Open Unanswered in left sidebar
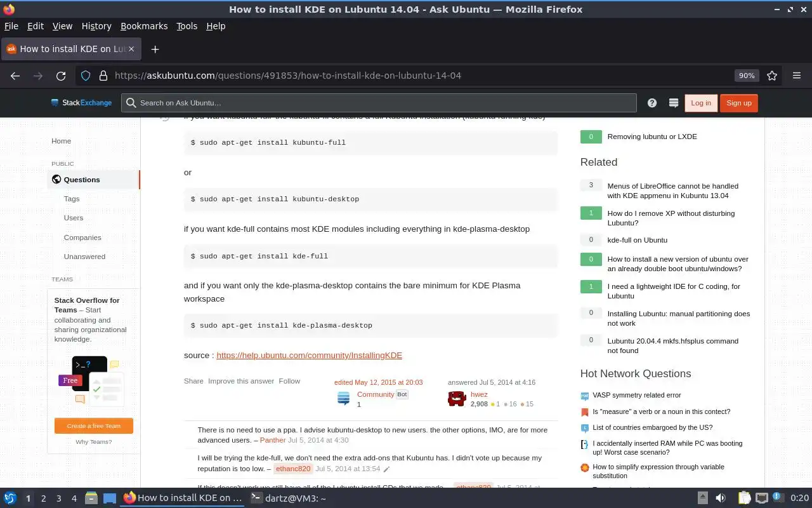This screenshot has height=508, width=812. pos(84,257)
